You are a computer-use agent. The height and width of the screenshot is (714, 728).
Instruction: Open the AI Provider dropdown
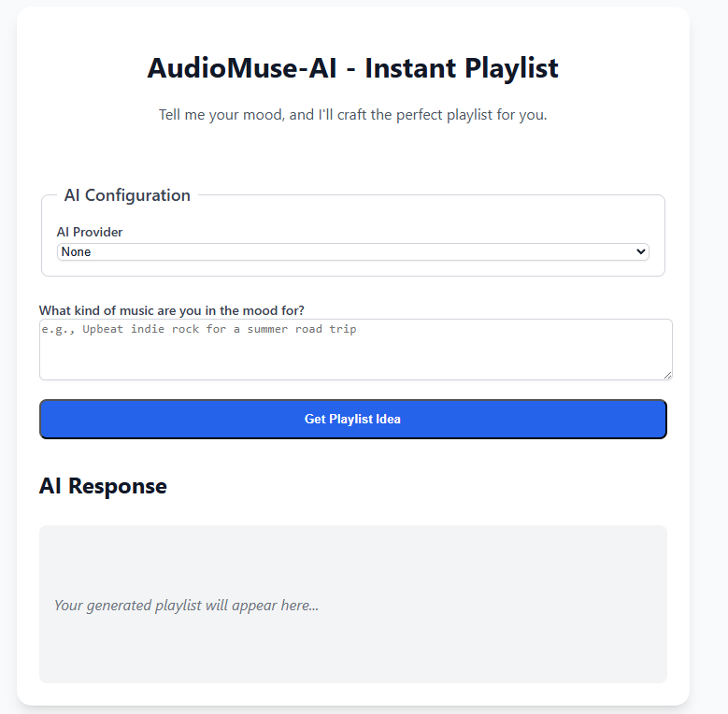(x=352, y=251)
